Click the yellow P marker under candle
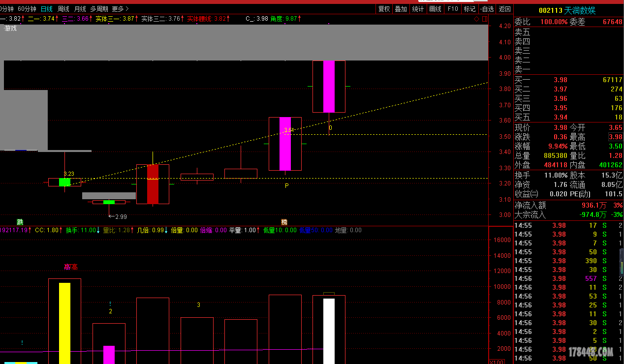Screen dimensions: 624x364 click(286, 186)
